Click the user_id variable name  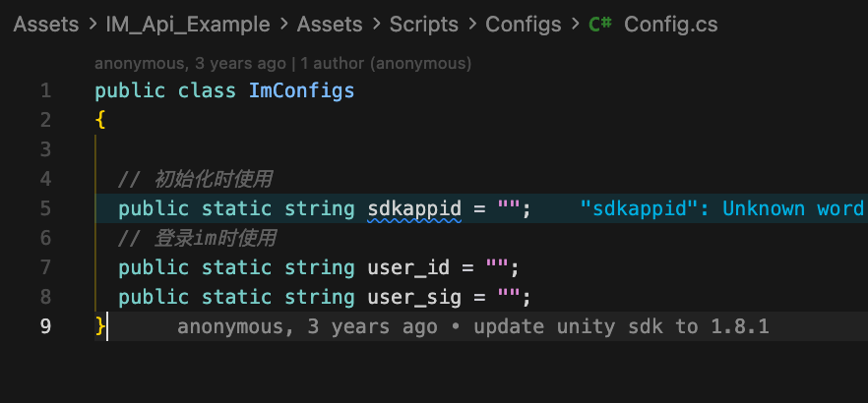[x=407, y=267]
